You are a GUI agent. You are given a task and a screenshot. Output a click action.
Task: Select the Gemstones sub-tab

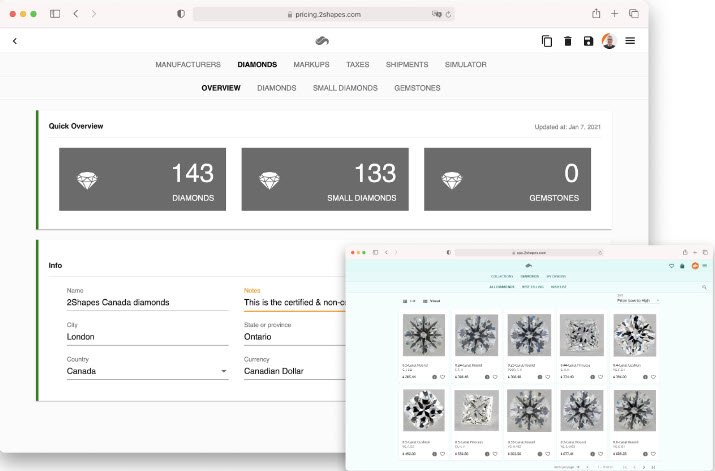pyautogui.click(x=417, y=88)
